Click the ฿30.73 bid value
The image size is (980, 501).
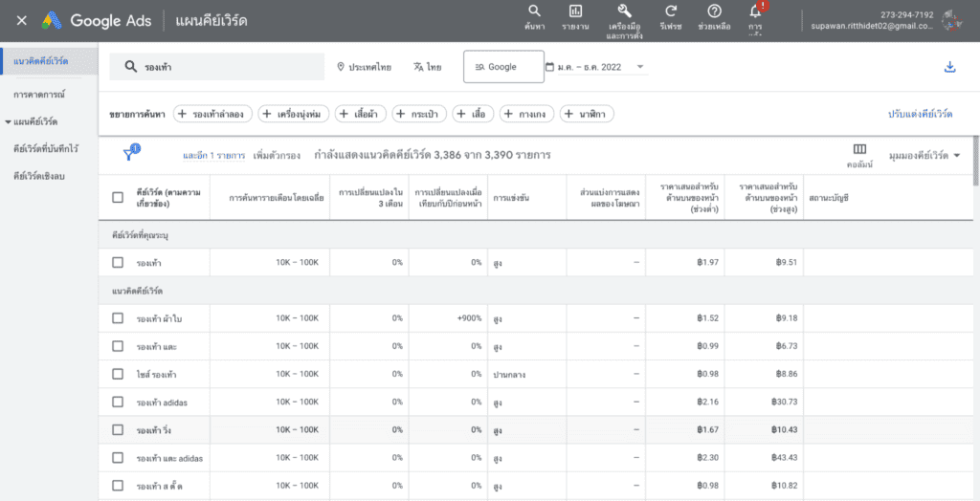tap(785, 402)
